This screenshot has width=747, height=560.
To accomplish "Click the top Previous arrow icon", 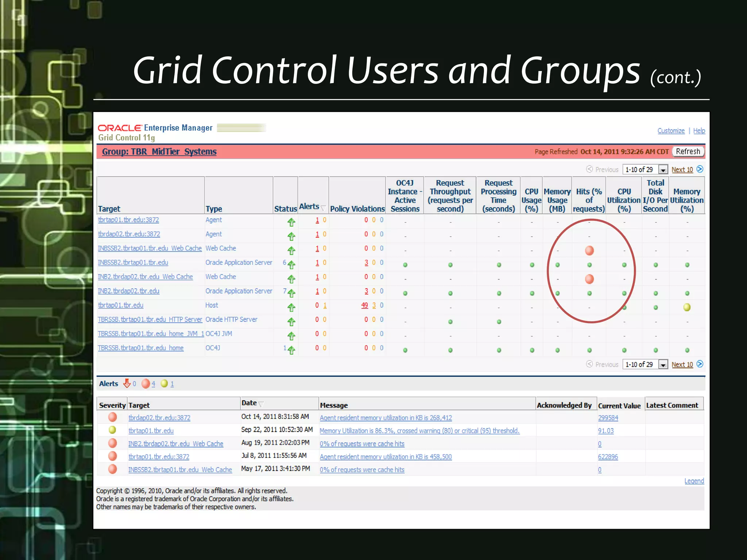I will pyautogui.click(x=589, y=169).
